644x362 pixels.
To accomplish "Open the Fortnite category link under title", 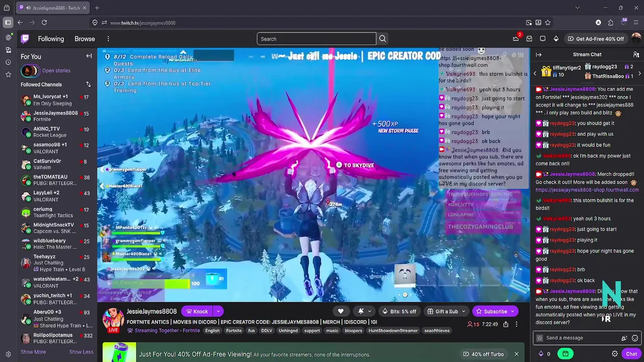I will pyautogui.click(x=191, y=331).
